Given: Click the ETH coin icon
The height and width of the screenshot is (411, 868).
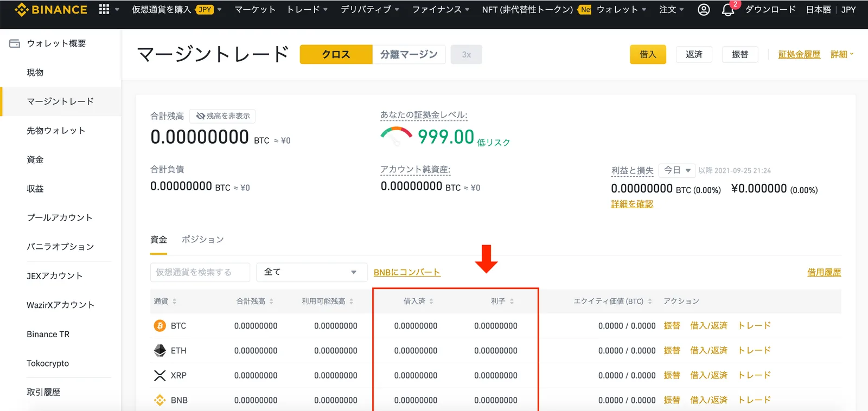Looking at the screenshot, I should [159, 351].
